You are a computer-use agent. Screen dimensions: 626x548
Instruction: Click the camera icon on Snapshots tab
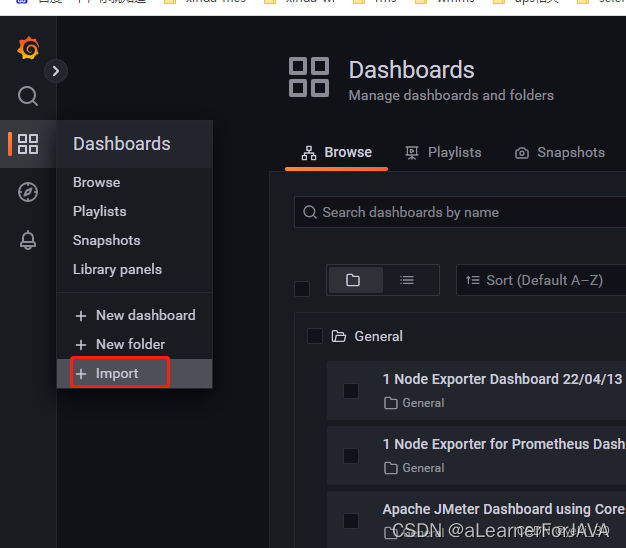point(522,153)
